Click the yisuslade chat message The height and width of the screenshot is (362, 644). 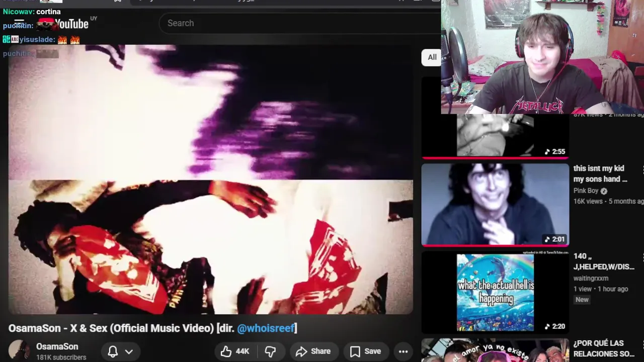click(41, 39)
